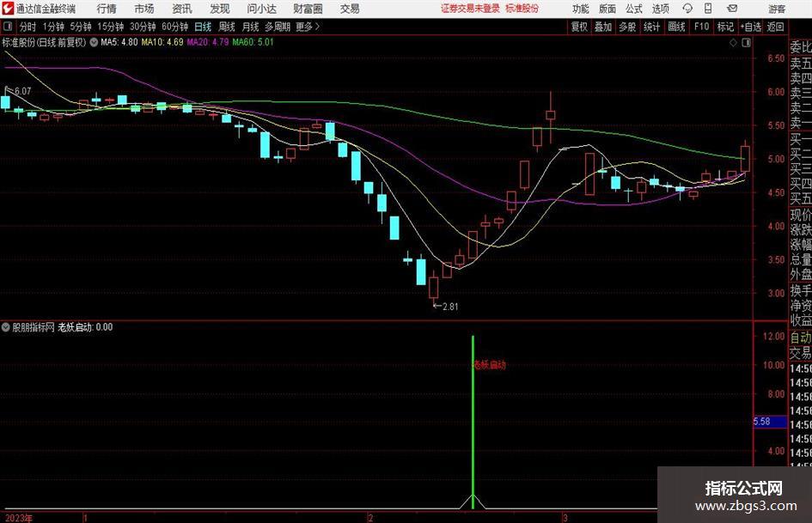Screen dimensions: 812x523
Task: Click the 标记 mark button
Action: coord(725,27)
